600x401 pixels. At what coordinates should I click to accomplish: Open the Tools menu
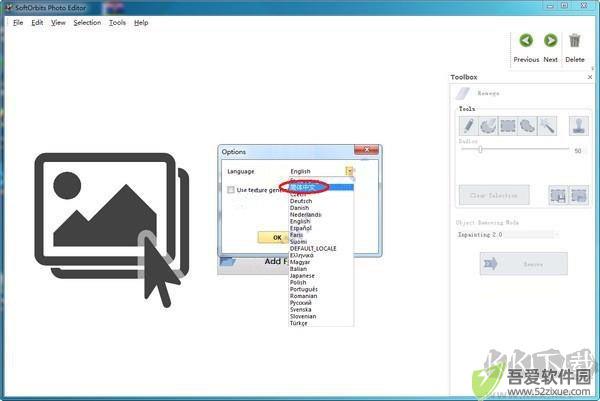point(117,23)
